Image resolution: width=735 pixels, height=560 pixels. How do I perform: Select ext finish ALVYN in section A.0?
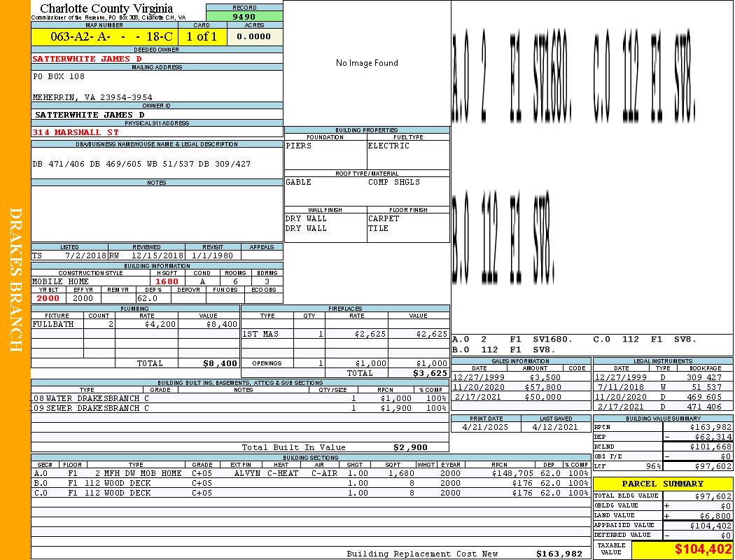[x=247, y=474]
